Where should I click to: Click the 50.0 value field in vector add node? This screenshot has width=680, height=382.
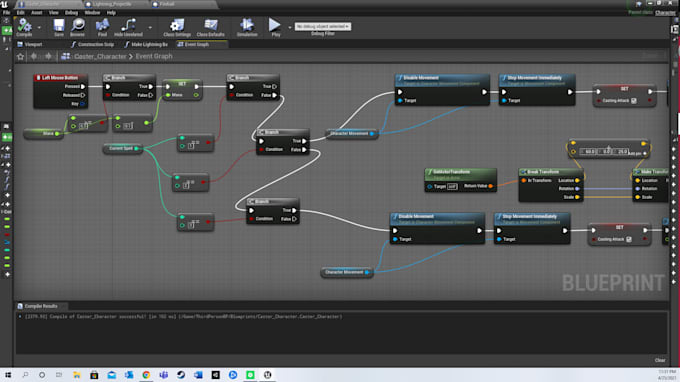click(x=589, y=152)
